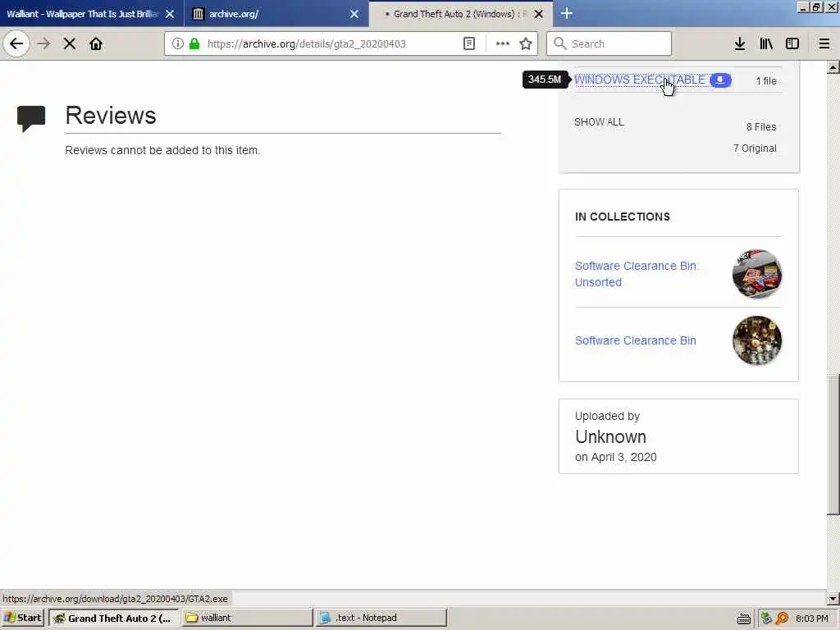Download the WINDOWS EXECUTABLE file
This screenshot has width=840, height=630.
pyautogui.click(x=640, y=80)
